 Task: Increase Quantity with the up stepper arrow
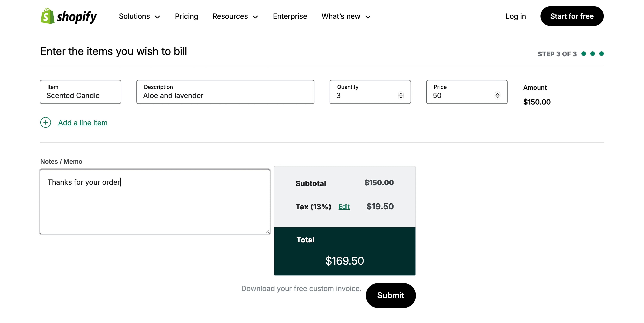click(x=401, y=94)
